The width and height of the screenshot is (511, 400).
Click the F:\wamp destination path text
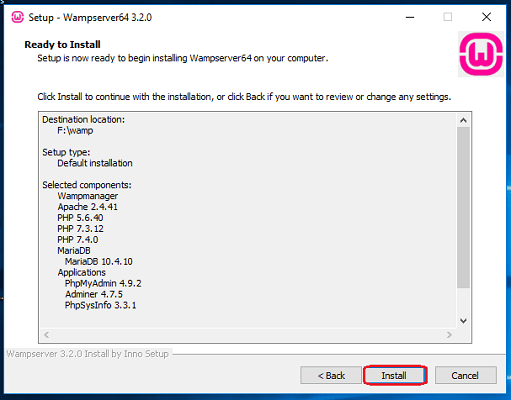tap(75, 130)
